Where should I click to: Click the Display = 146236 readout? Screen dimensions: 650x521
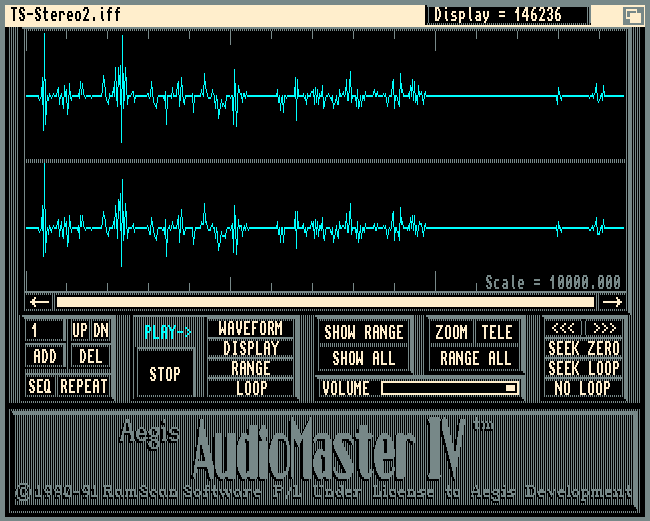tap(507, 15)
